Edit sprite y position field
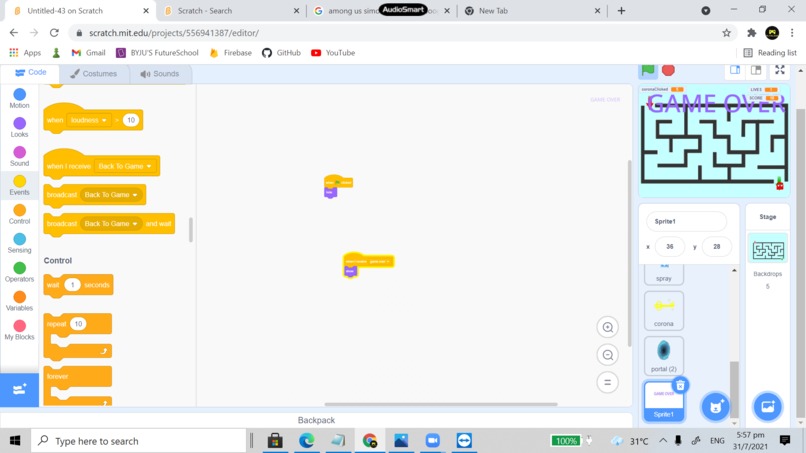The width and height of the screenshot is (806, 453). tap(717, 246)
